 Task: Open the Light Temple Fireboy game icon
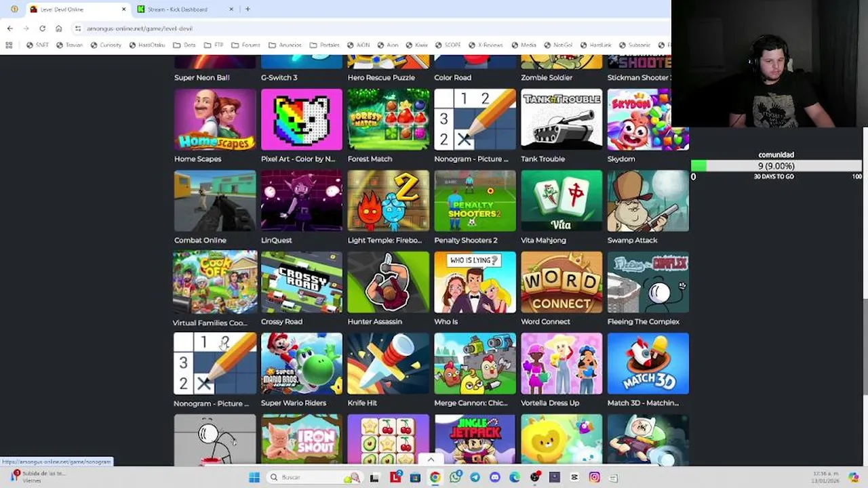(389, 201)
